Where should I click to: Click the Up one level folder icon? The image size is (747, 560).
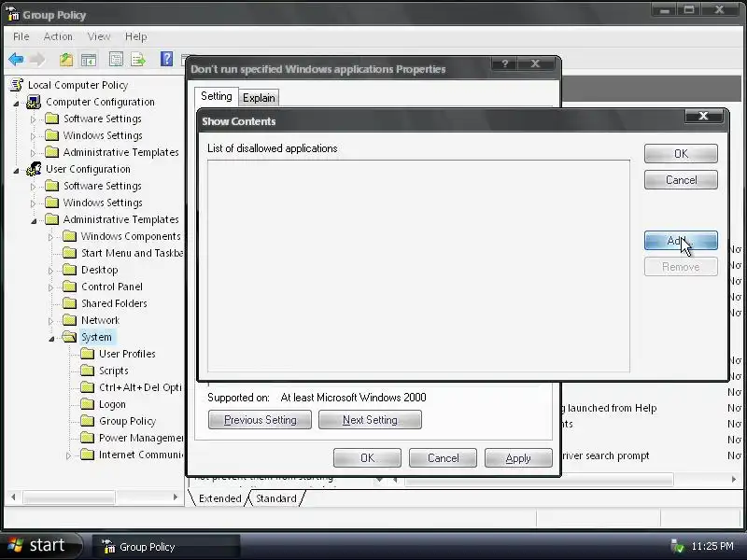click(x=66, y=60)
